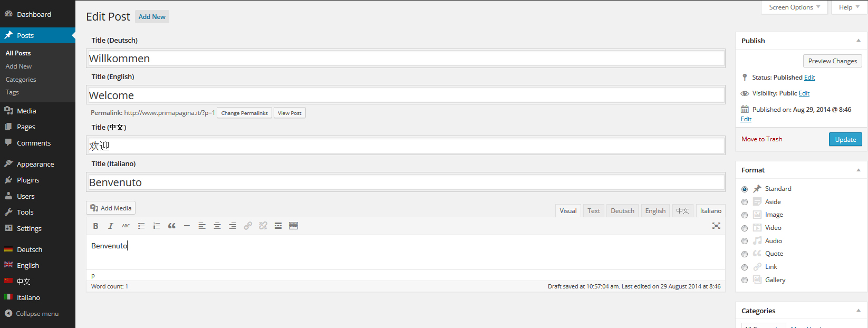Switch editor to the Deutsch tab
The image size is (868, 328).
pyautogui.click(x=622, y=211)
